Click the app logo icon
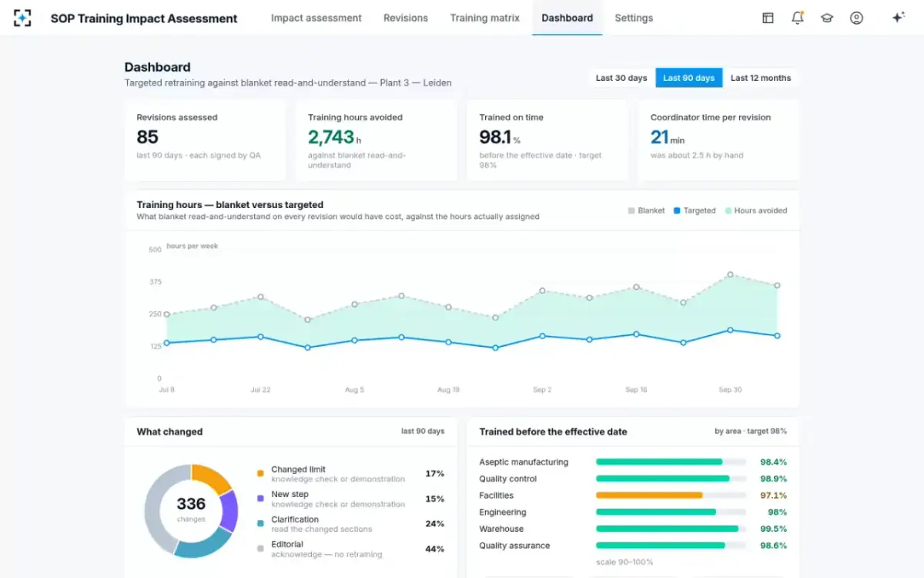Viewport: 924px width, 578px height. [x=22, y=18]
